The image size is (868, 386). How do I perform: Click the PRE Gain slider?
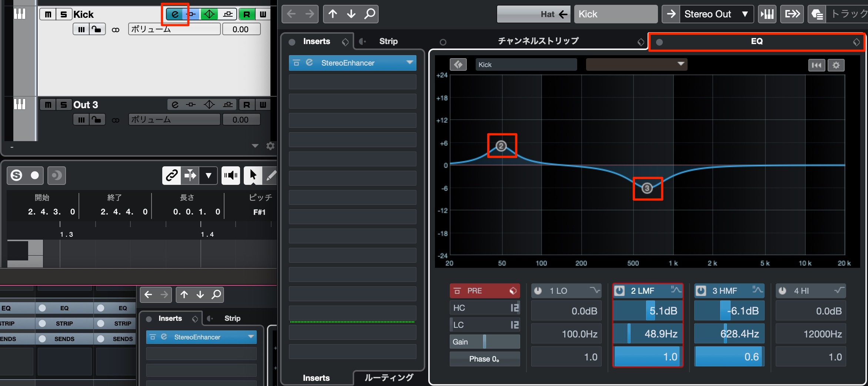pos(485,342)
